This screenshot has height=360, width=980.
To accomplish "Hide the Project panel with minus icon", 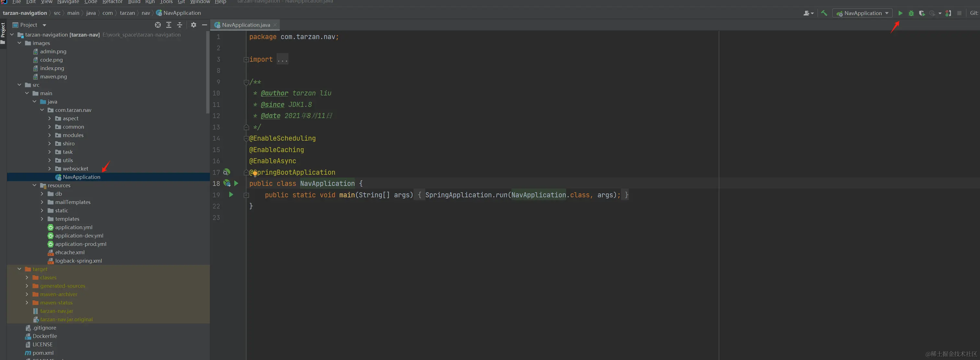I will click(204, 25).
